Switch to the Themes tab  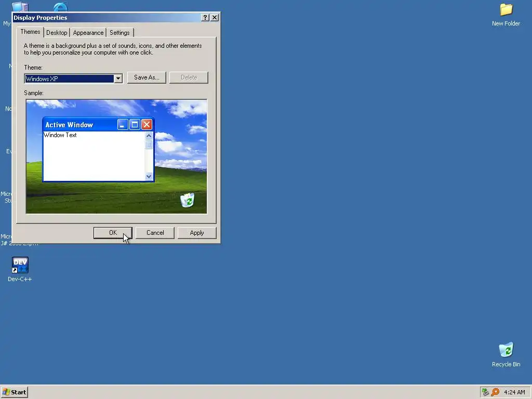[30, 32]
